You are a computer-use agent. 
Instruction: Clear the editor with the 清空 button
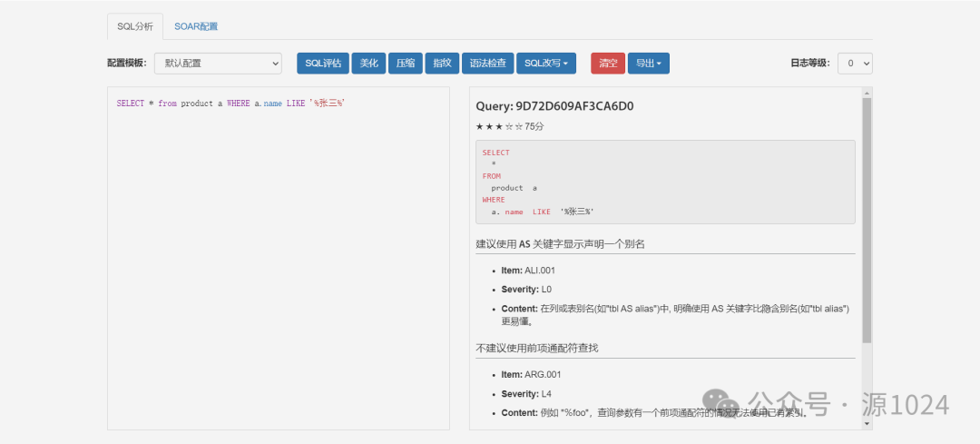click(x=608, y=64)
